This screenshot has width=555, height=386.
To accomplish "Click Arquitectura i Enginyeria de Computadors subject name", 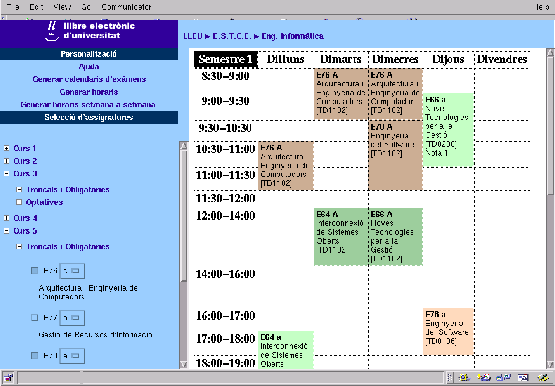I will [x=88, y=292].
